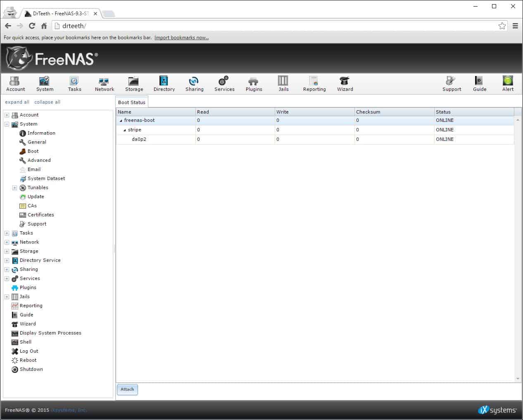
Task: Open the System toolbar icon
Action: [x=45, y=84]
